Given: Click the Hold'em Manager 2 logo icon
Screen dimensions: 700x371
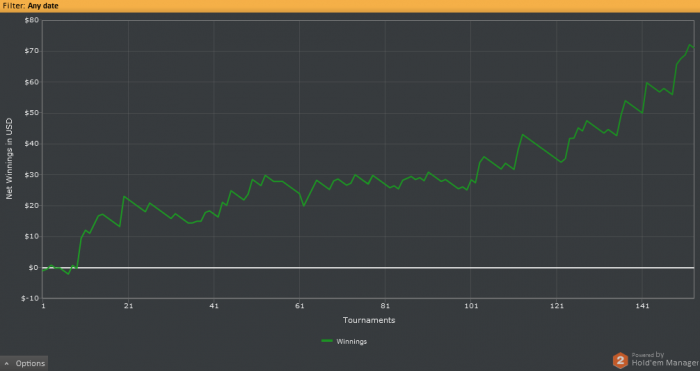Looking at the screenshot, I should coord(620,360).
